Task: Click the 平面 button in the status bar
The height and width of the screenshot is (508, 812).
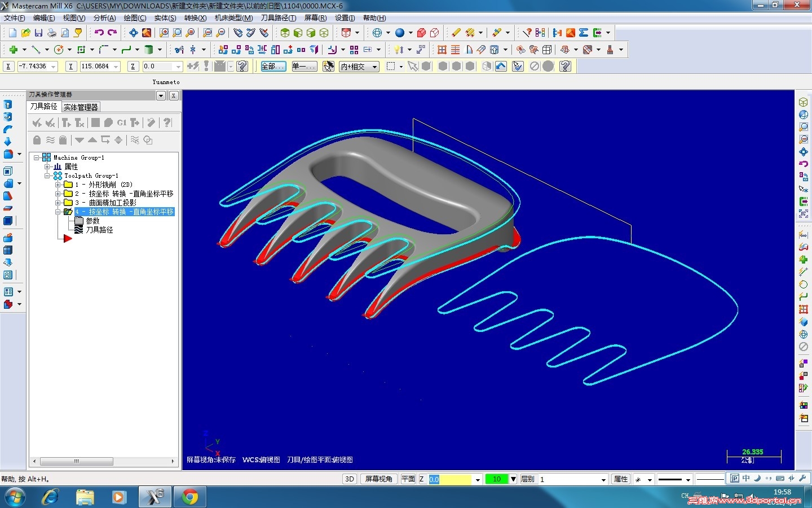Action: click(x=408, y=479)
